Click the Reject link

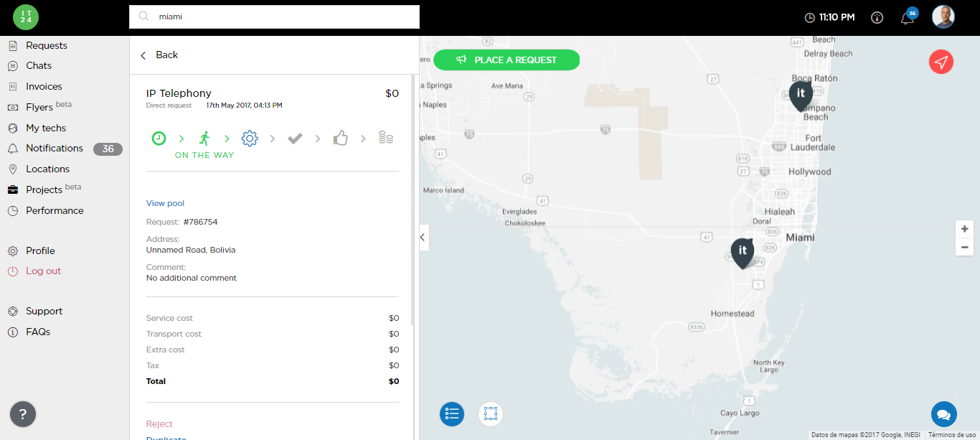click(159, 423)
